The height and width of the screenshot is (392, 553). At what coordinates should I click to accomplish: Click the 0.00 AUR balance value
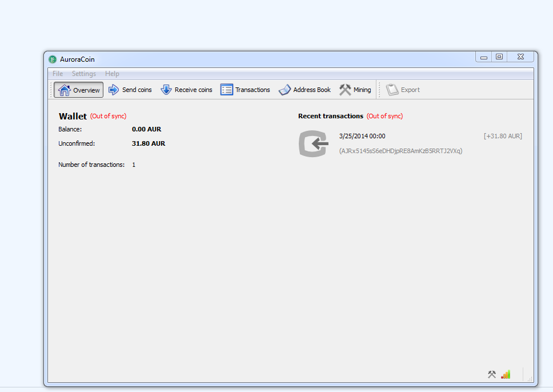point(146,129)
